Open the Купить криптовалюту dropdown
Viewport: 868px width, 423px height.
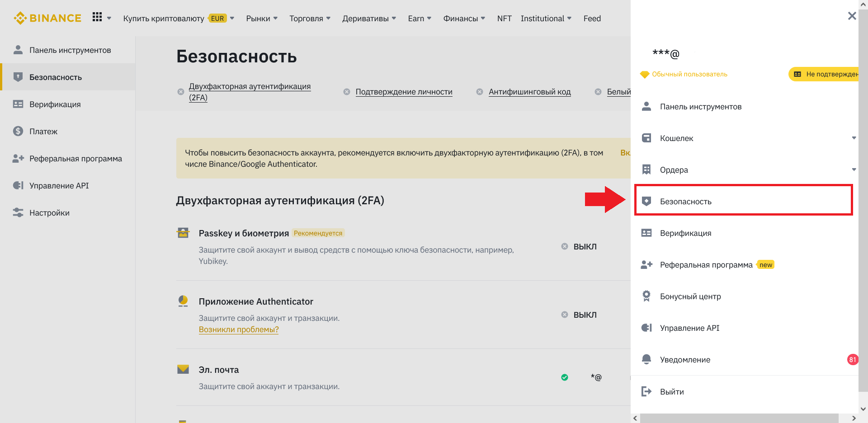coord(179,18)
